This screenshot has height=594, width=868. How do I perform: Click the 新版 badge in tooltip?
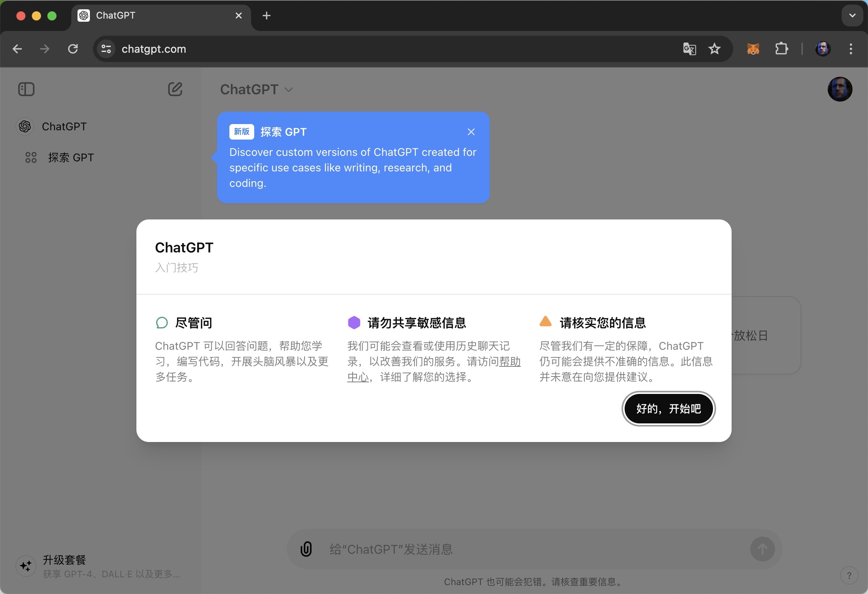pyautogui.click(x=242, y=132)
